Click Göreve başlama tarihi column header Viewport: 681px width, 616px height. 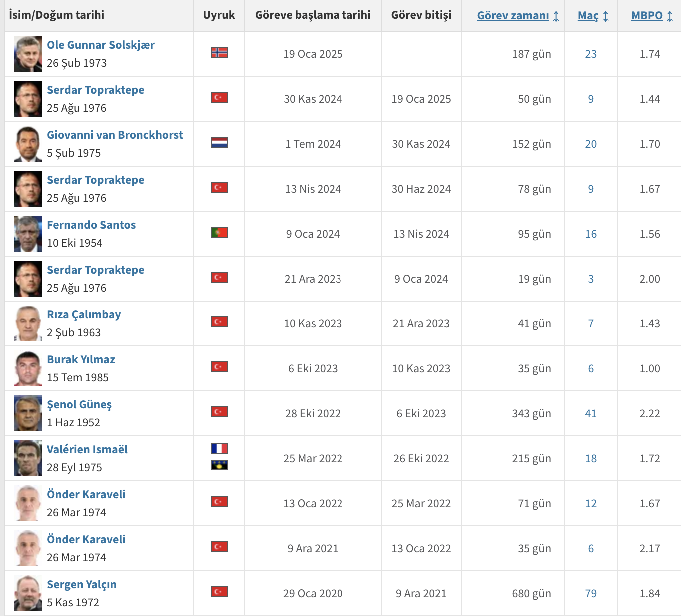pyautogui.click(x=313, y=15)
